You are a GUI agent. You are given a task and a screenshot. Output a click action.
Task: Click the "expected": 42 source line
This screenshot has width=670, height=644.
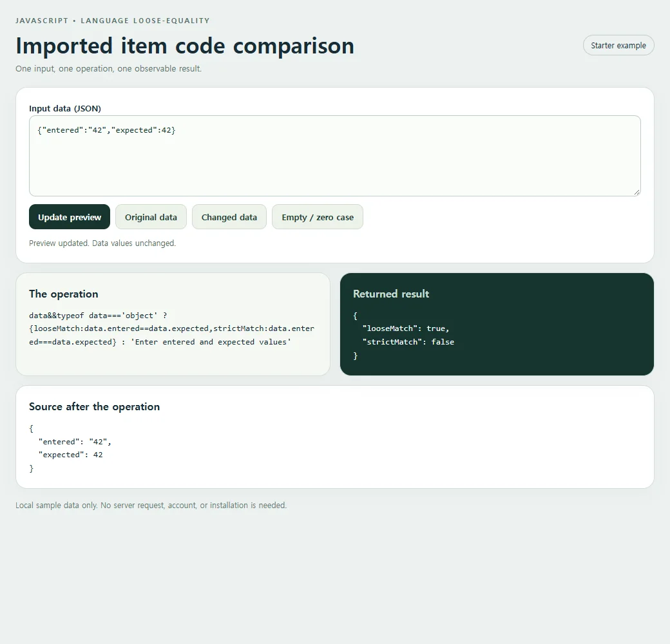click(x=70, y=455)
